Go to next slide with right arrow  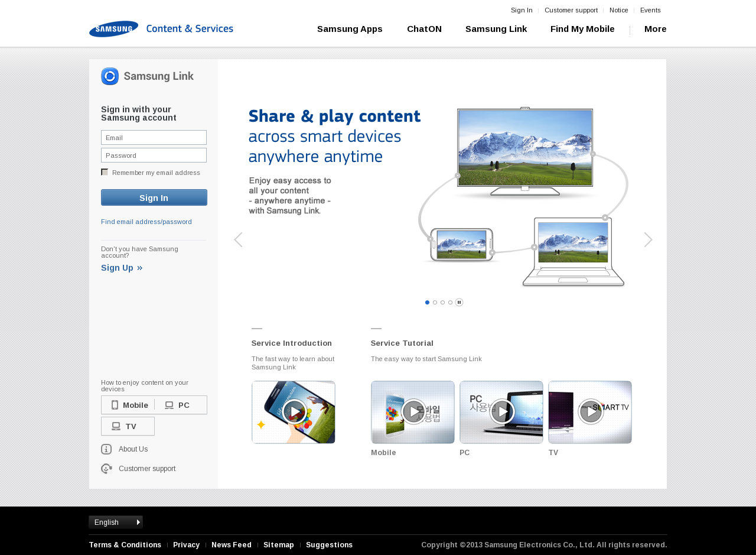coord(648,239)
